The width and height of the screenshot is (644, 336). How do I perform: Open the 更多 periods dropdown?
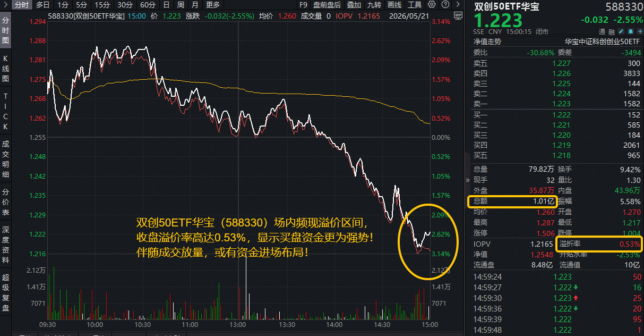(213, 4)
